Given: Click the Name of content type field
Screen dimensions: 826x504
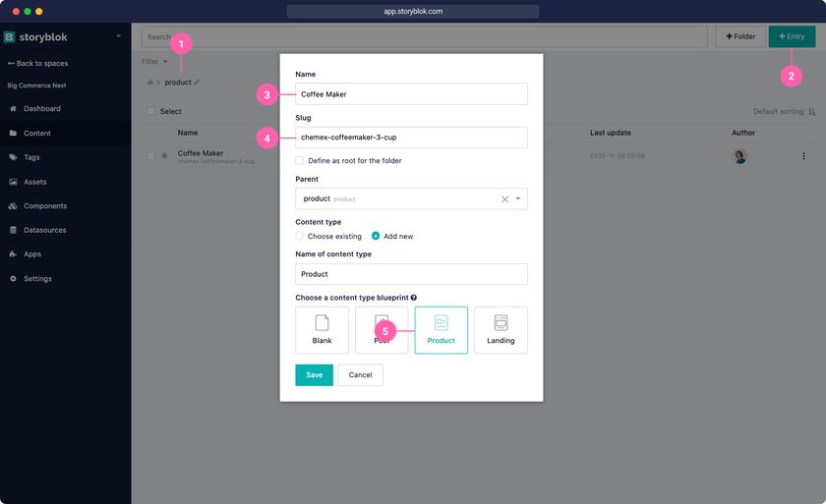Looking at the screenshot, I should click(x=411, y=274).
